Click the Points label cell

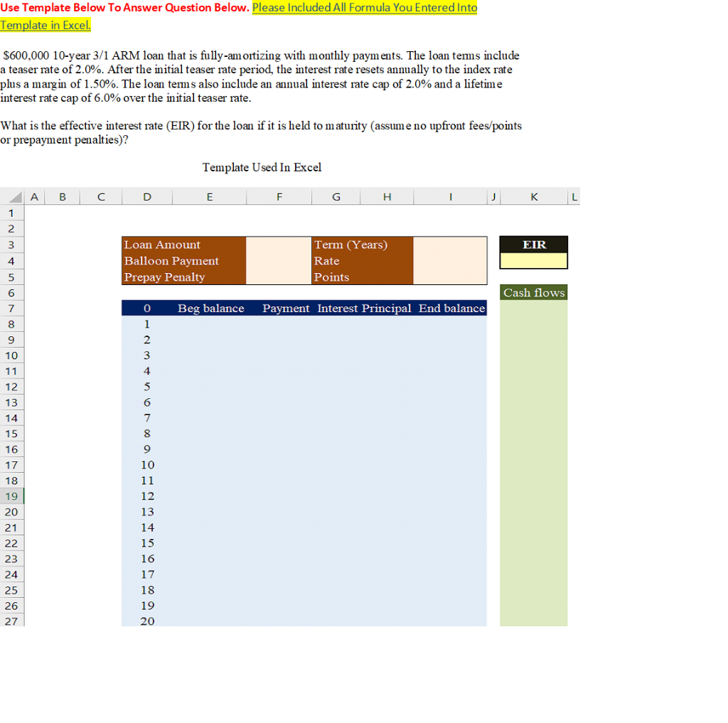point(363,277)
